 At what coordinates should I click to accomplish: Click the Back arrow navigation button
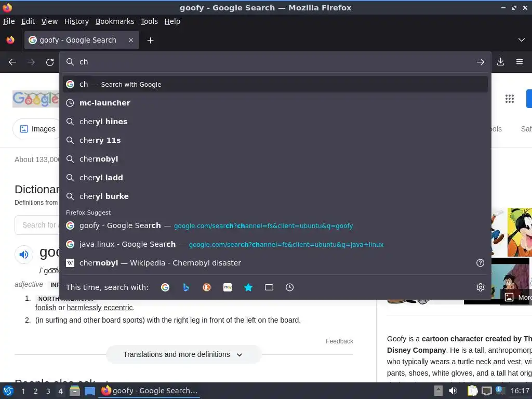pyautogui.click(x=12, y=62)
